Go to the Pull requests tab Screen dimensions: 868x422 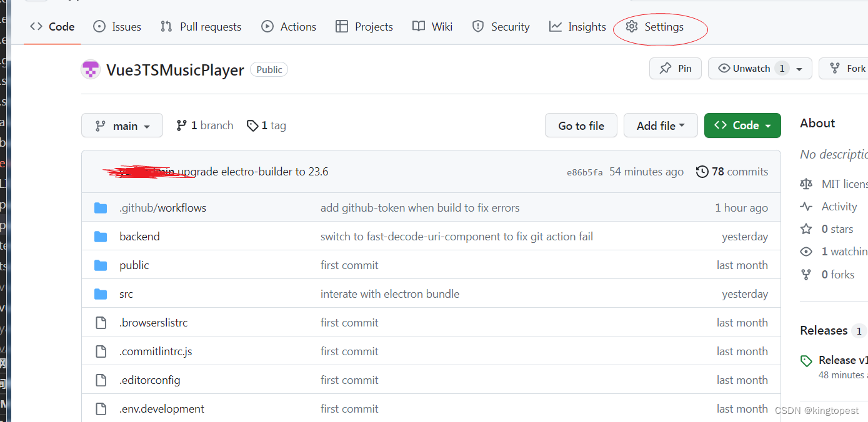(x=201, y=27)
